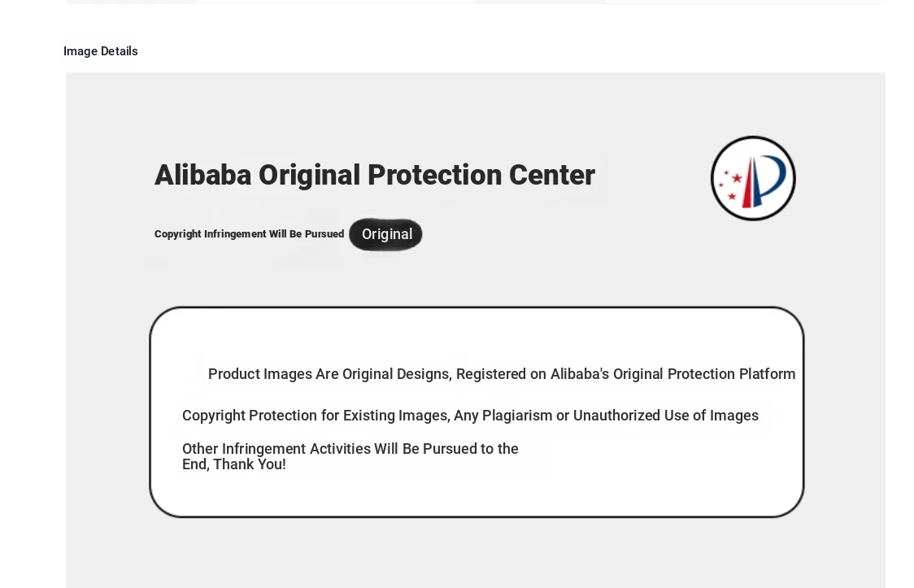Select the Image Details section heading
Screen dimensions: 914x588
(x=101, y=51)
